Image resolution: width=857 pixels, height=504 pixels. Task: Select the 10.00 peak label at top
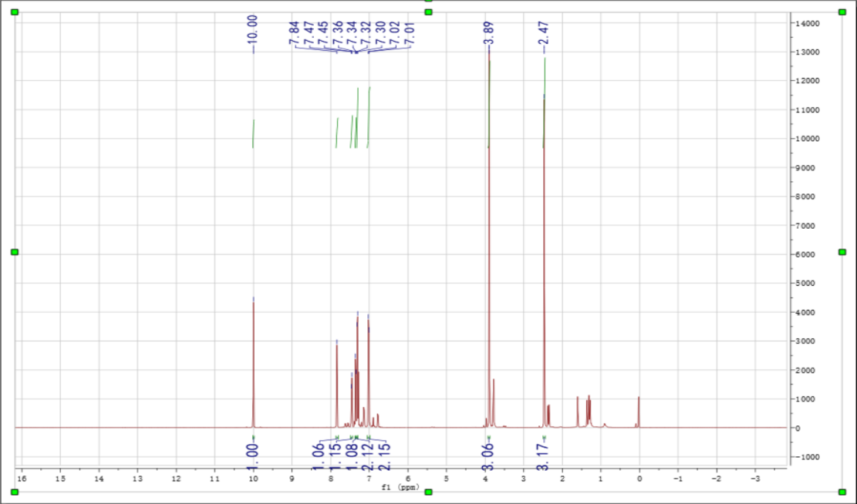254,31
